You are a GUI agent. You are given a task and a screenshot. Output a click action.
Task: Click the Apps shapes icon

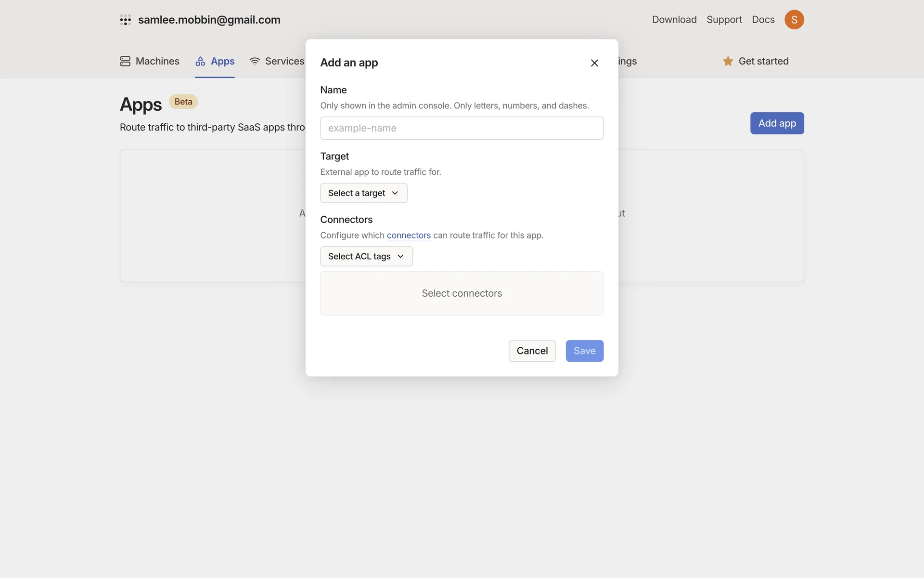point(200,61)
